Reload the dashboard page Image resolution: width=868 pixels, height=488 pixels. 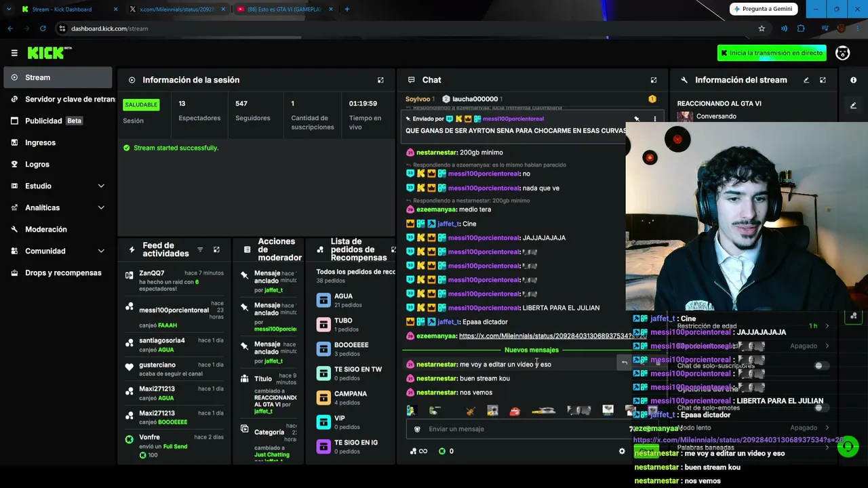43,28
